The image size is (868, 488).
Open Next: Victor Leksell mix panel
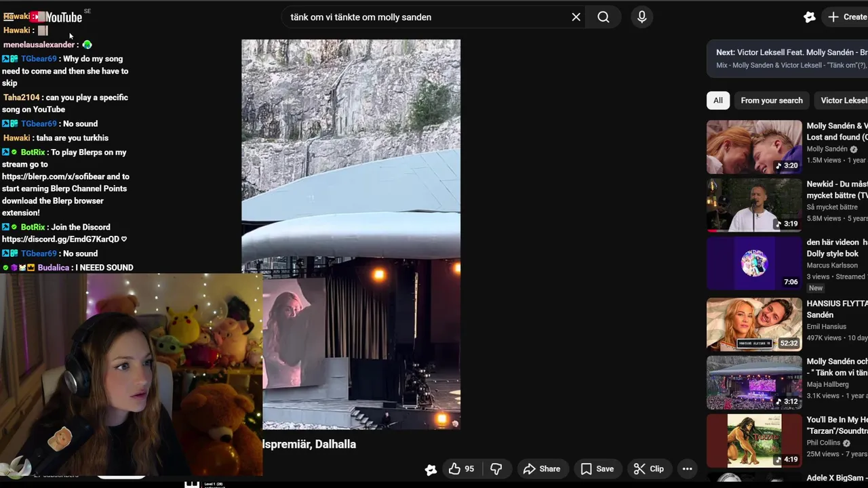(x=787, y=58)
